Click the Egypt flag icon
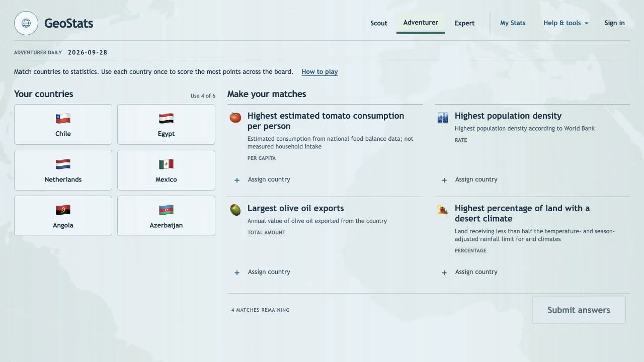644x362 pixels. [166, 119]
